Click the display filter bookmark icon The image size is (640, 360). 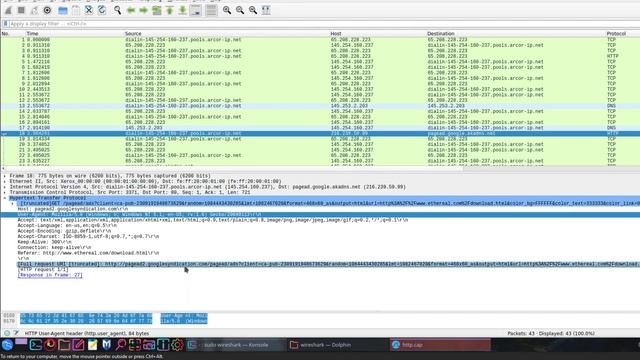click(5, 24)
